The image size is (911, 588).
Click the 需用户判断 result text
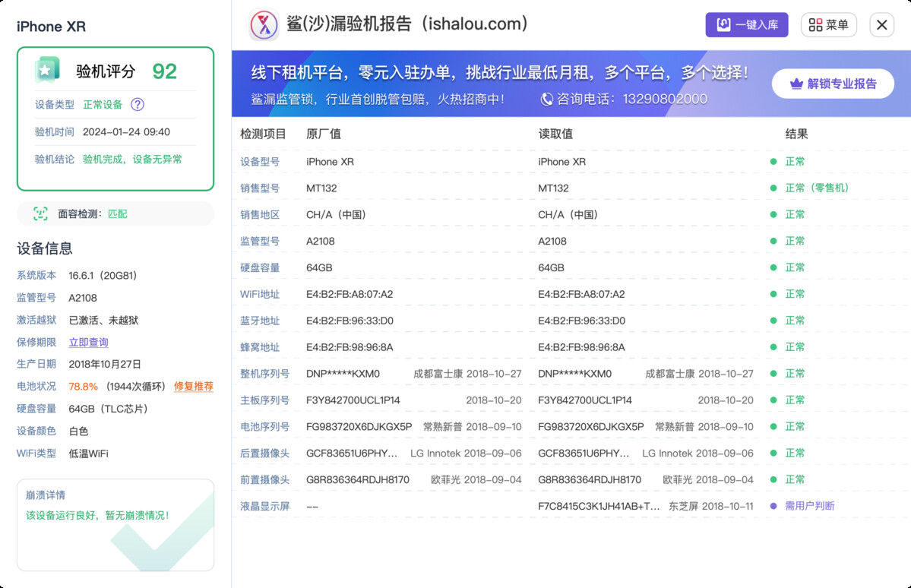click(x=809, y=506)
